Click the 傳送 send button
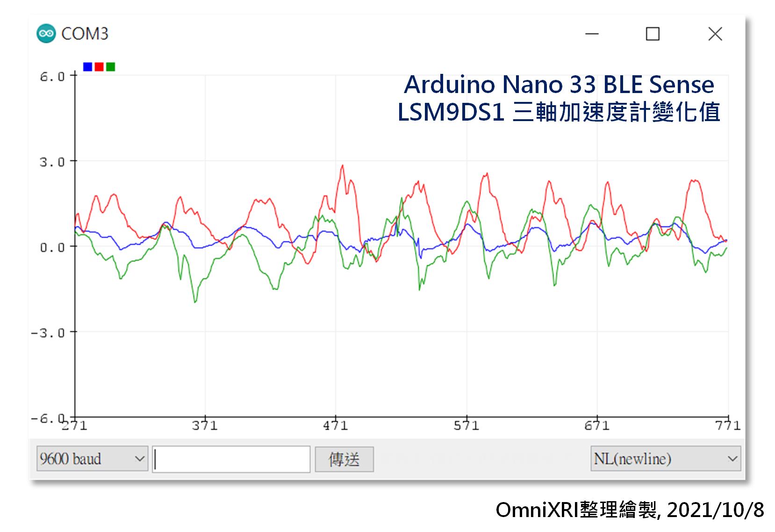The width and height of the screenshot is (775, 532). coord(344,459)
